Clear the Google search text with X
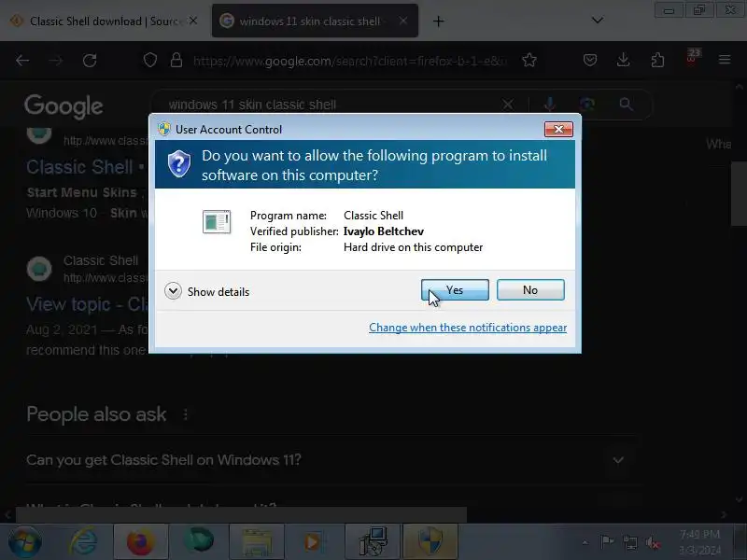Screen dimensions: 747x560 click(508, 105)
